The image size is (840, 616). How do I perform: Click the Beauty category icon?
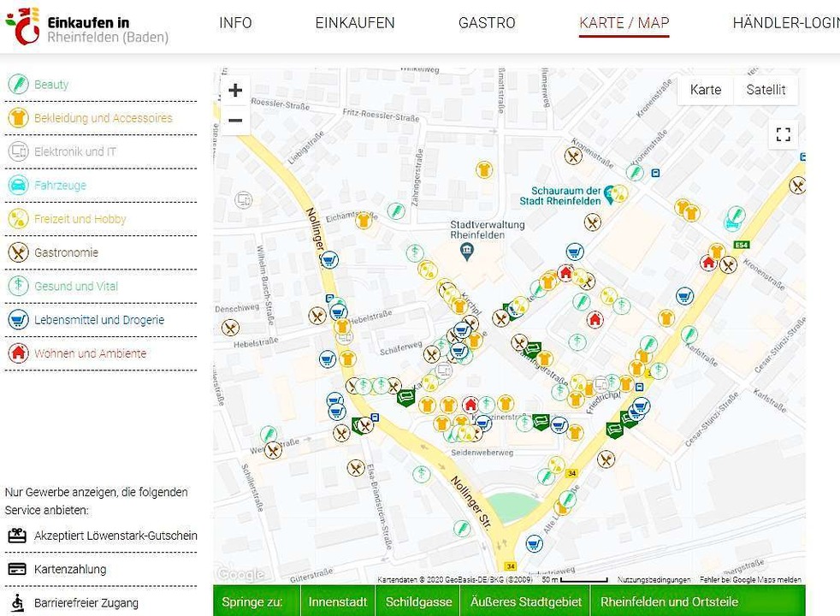tap(18, 85)
